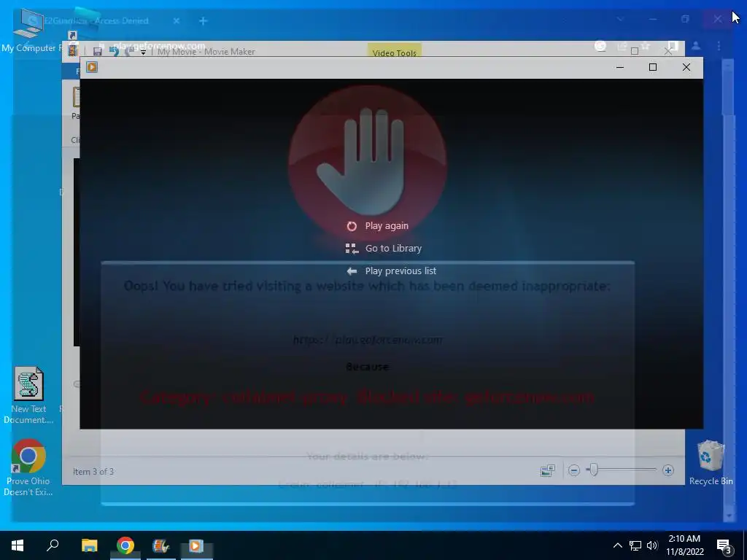Choose Play previous list
This screenshot has width=747, height=560.
(400, 271)
